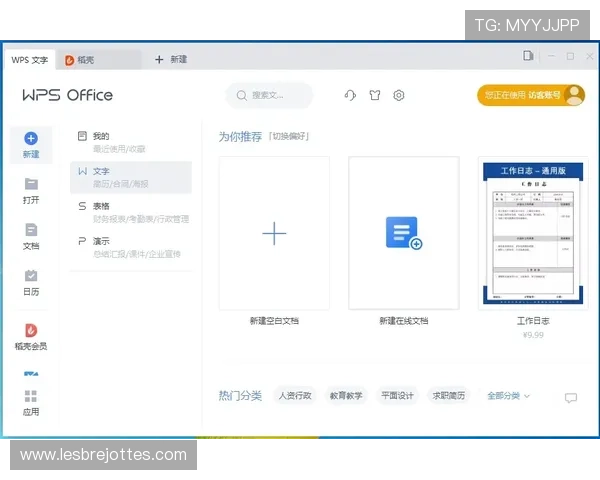Click the headset customer service icon
This screenshot has width=600, height=480.
(x=350, y=95)
